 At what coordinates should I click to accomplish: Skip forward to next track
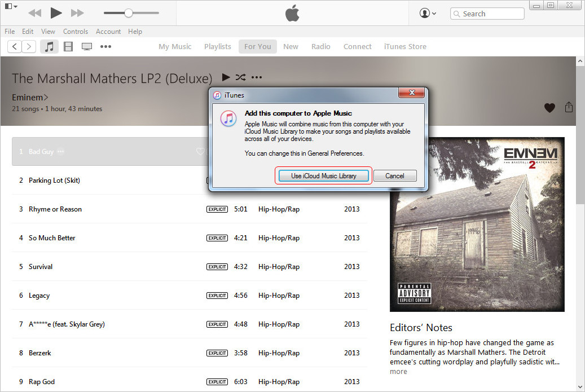tap(77, 13)
